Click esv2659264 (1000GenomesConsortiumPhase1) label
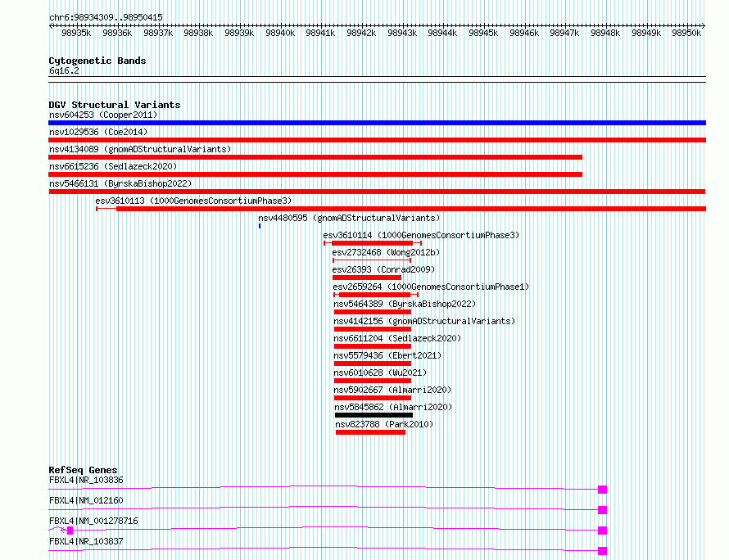This screenshot has width=729, height=560. click(x=431, y=287)
